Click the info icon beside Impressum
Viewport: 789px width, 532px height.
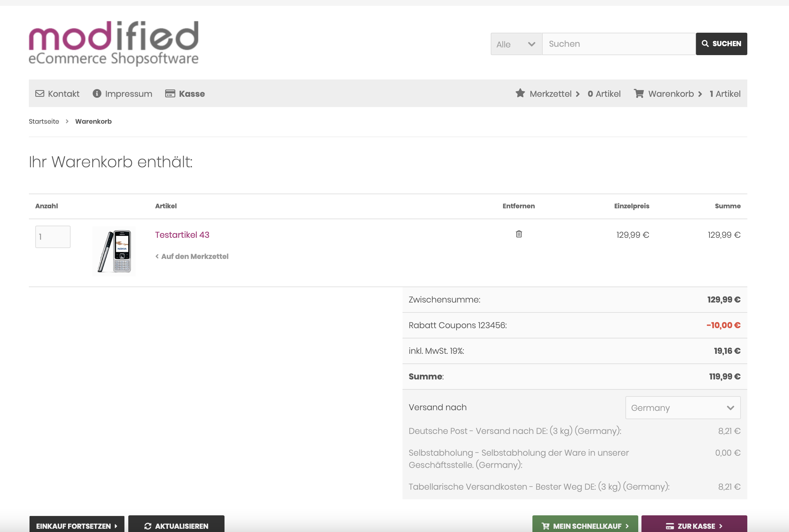(x=97, y=94)
